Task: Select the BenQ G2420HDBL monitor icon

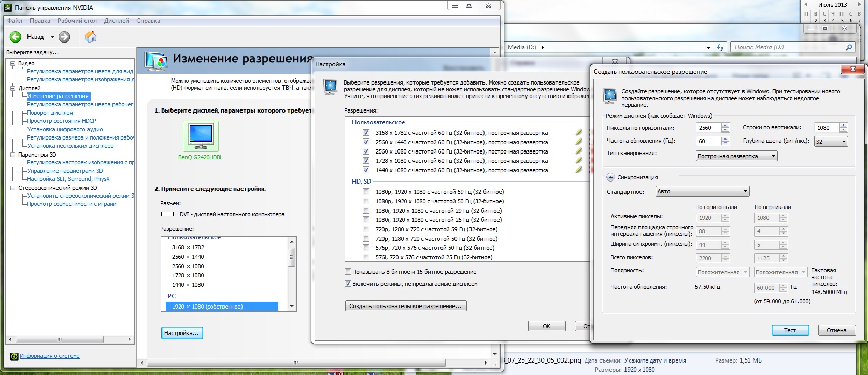Action: (x=201, y=136)
